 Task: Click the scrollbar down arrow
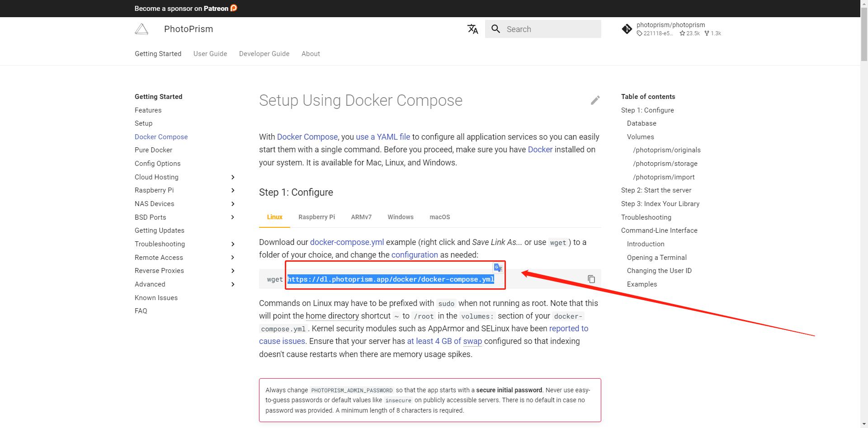pos(864,424)
